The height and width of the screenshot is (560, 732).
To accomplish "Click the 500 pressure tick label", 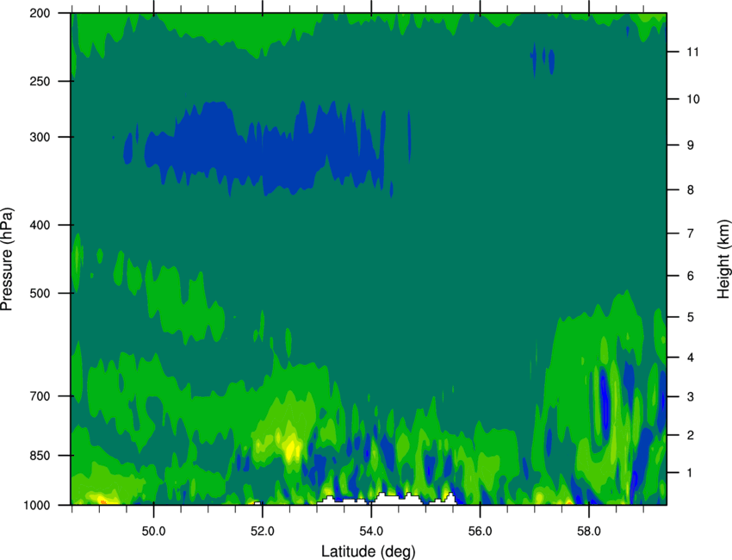I will 40,293.
